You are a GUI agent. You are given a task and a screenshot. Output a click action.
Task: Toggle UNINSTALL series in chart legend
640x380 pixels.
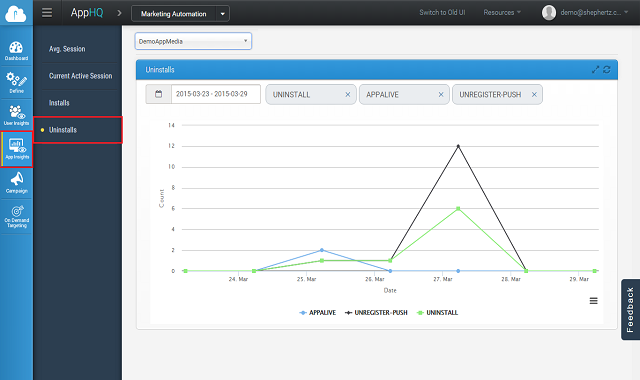click(437, 313)
